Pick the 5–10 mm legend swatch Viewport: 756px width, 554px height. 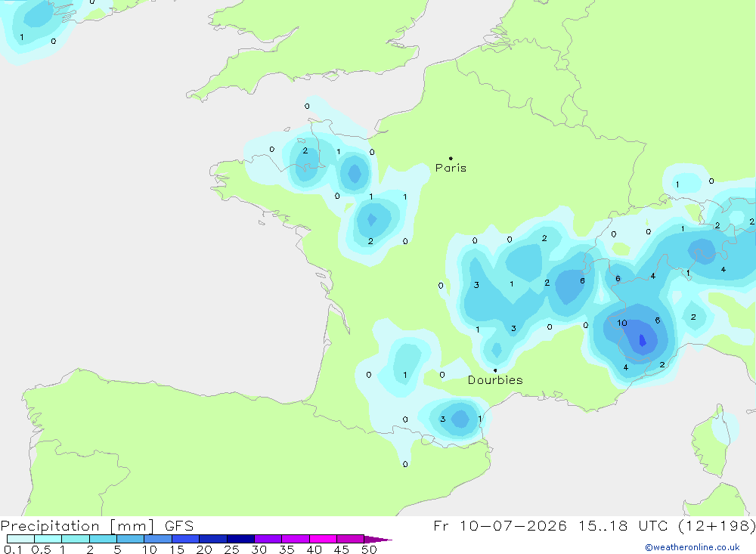[x=131, y=539]
